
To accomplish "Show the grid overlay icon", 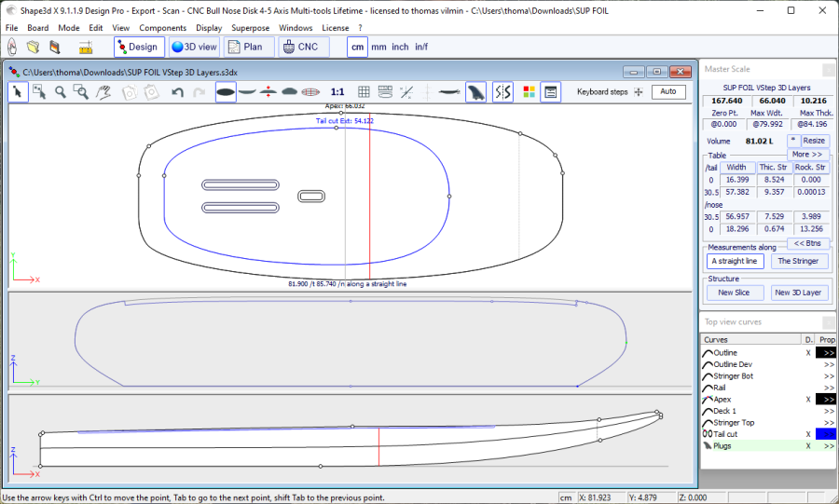I will click(x=364, y=91).
